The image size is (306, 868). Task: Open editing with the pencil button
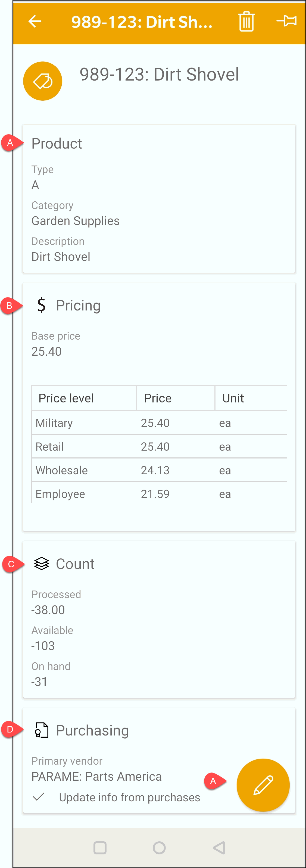[x=263, y=785]
